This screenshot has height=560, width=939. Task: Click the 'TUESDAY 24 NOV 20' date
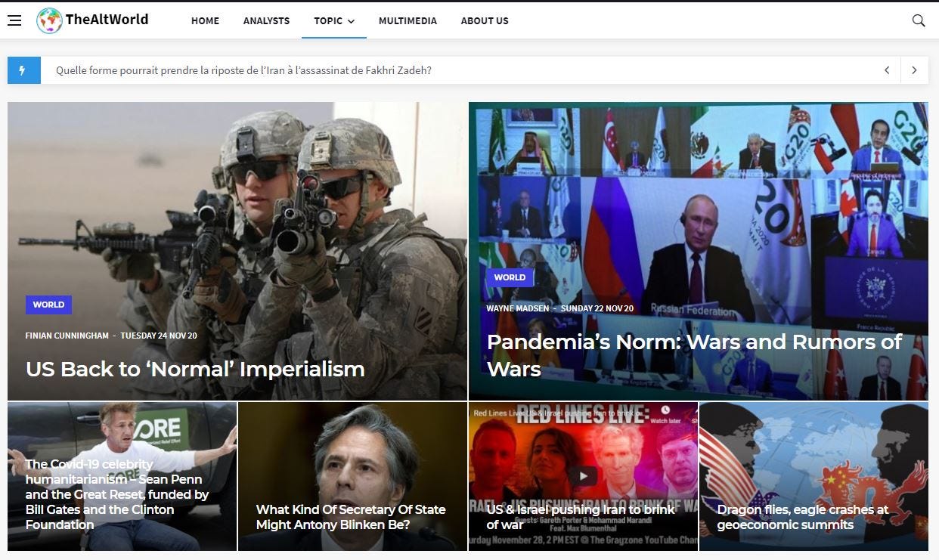(159, 336)
